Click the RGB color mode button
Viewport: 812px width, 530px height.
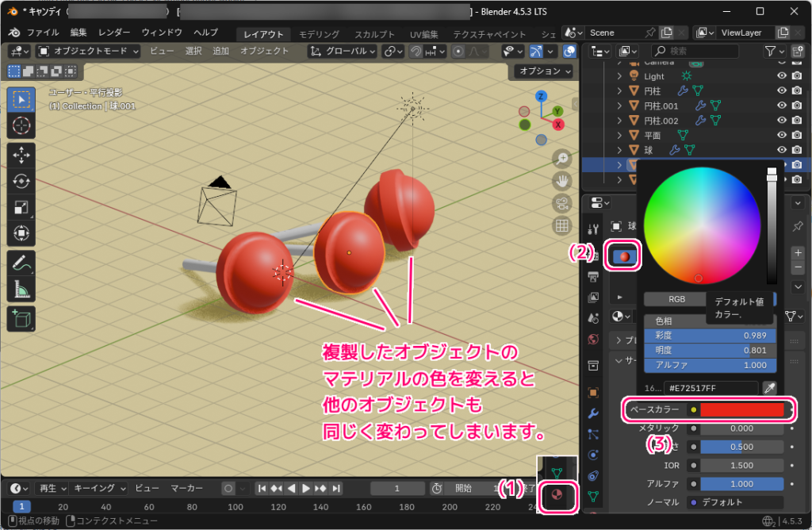[x=676, y=300]
